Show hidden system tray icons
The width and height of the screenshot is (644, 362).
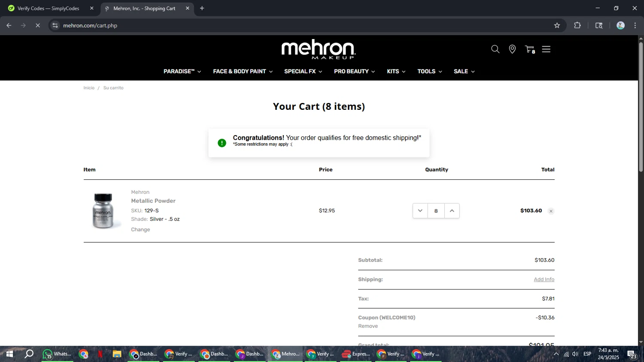click(556, 354)
